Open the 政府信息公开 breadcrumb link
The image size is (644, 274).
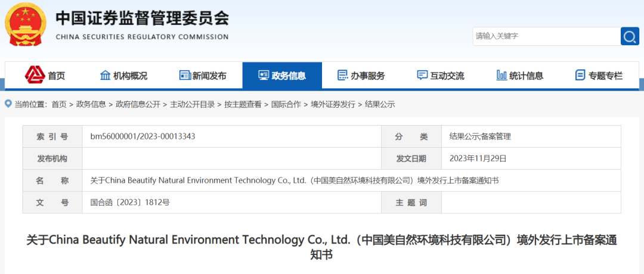click(138, 105)
